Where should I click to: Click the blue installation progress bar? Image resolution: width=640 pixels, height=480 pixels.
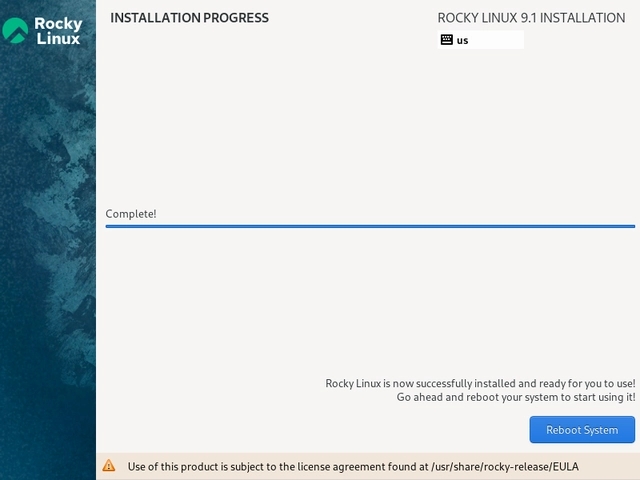(x=370, y=227)
